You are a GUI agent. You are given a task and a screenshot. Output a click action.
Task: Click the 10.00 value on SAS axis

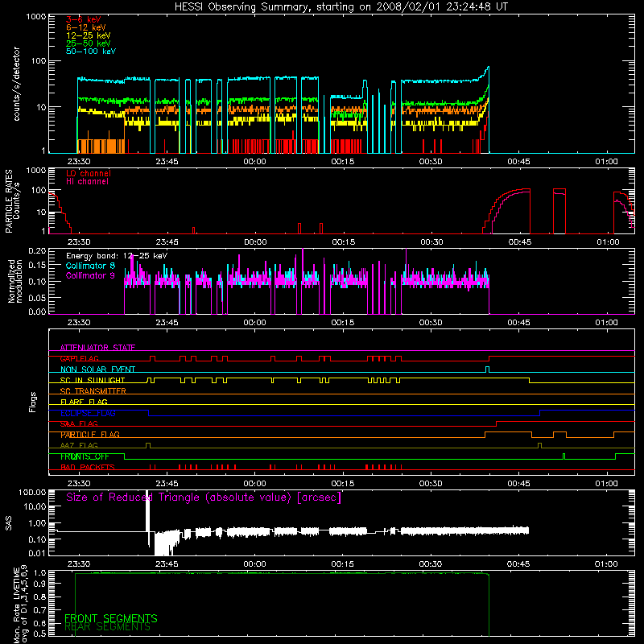pos(35,507)
